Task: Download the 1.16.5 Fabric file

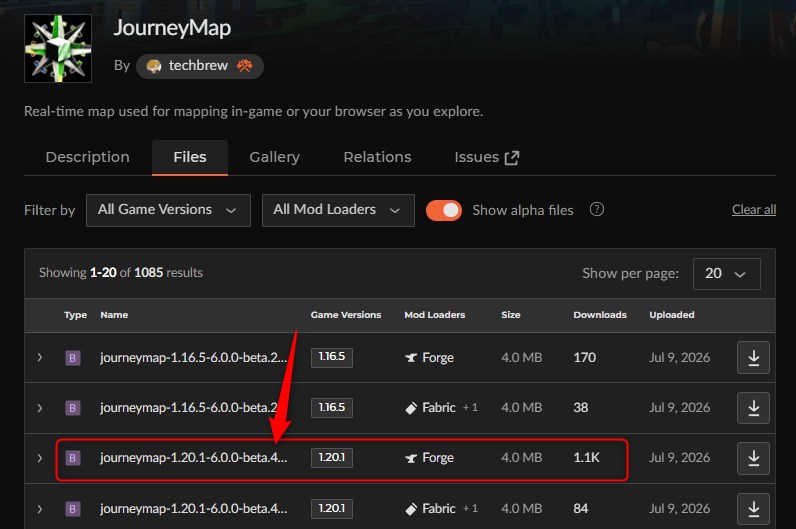Action: click(x=753, y=408)
